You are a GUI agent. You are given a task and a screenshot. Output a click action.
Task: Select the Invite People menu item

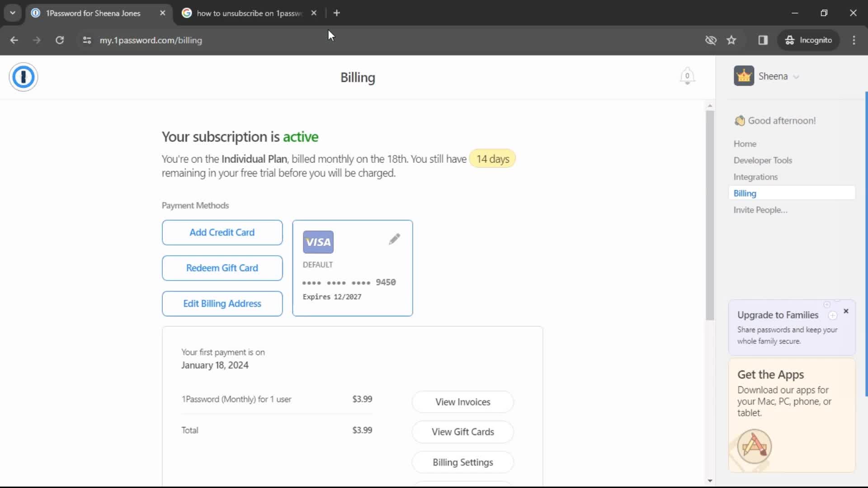pyautogui.click(x=761, y=210)
